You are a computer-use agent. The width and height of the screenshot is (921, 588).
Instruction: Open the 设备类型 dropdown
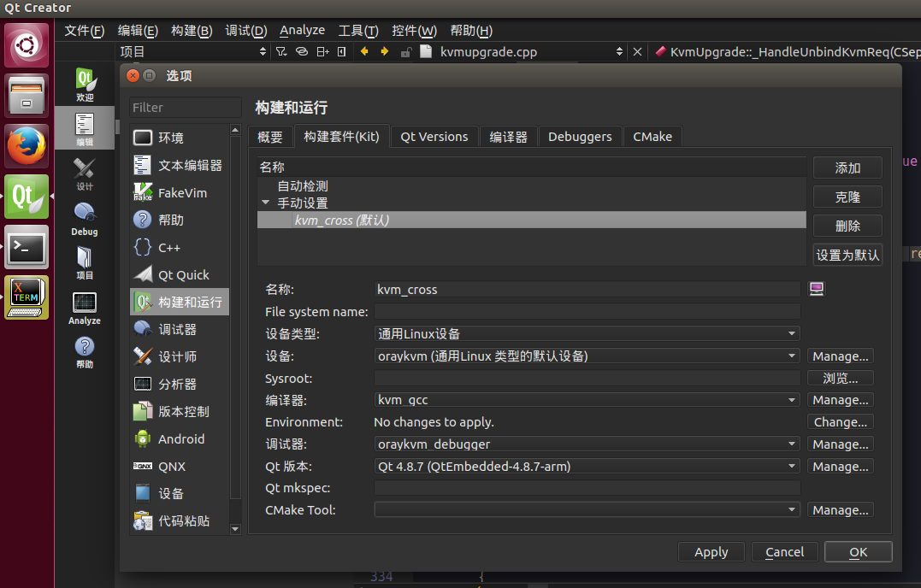(587, 334)
